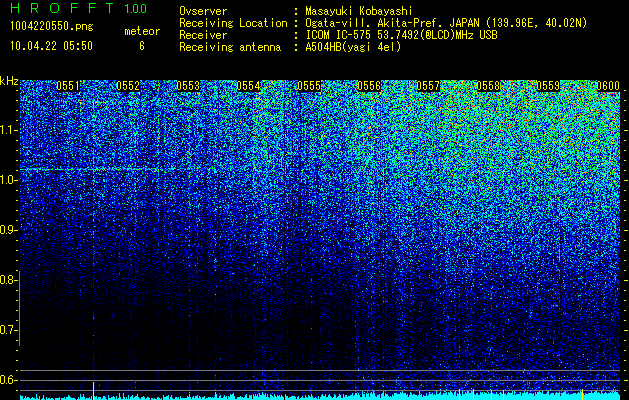This screenshot has height=400, width=629.
Task: Click the Ogata-vill. Akita-Pref. JAPAN location text
Action: click(446, 23)
